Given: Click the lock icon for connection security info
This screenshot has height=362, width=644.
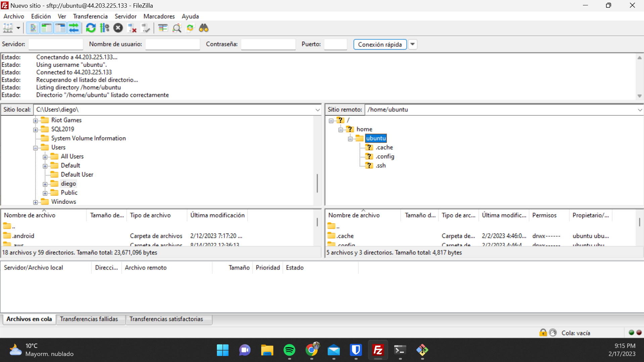Looking at the screenshot, I should coord(543,332).
